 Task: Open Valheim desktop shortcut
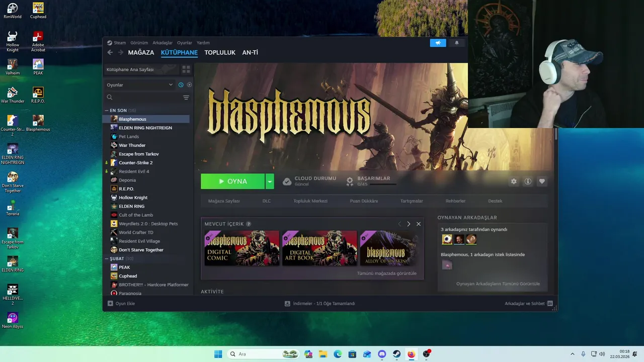[x=13, y=67]
